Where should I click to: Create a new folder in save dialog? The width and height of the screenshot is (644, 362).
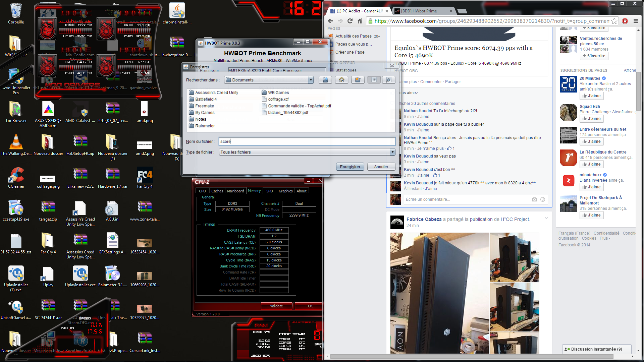(x=358, y=80)
